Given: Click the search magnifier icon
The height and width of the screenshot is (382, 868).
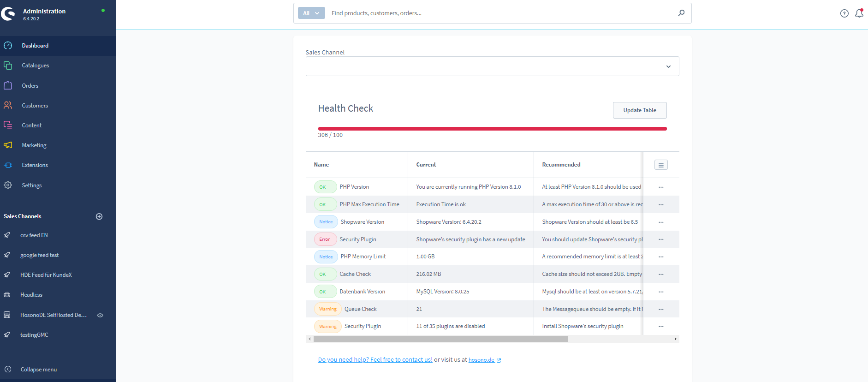Looking at the screenshot, I should pyautogui.click(x=681, y=13).
